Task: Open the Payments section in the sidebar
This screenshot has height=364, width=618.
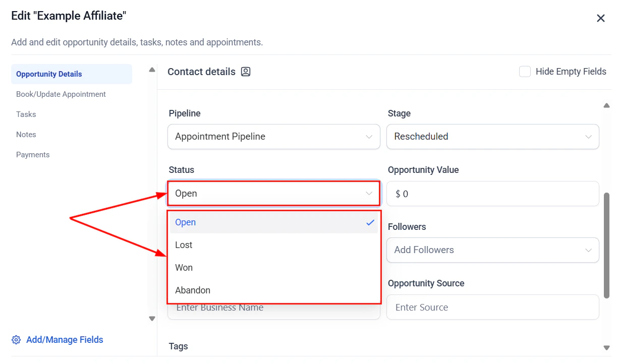Action: (x=33, y=155)
